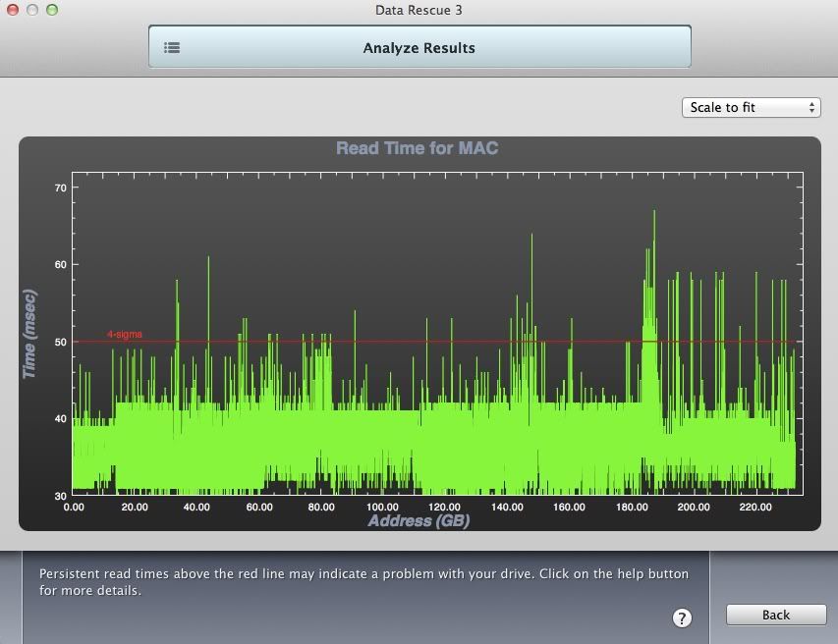Click the 70 y-axis value

click(60, 188)
